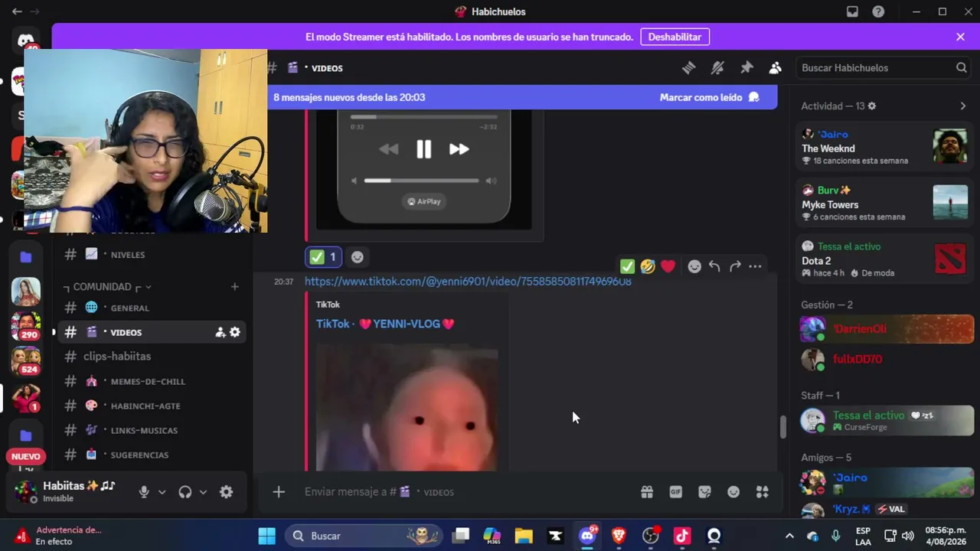The image size is (980, 551).
Task: Invite people to the VIDEOS channel
Action: [220, 332]
